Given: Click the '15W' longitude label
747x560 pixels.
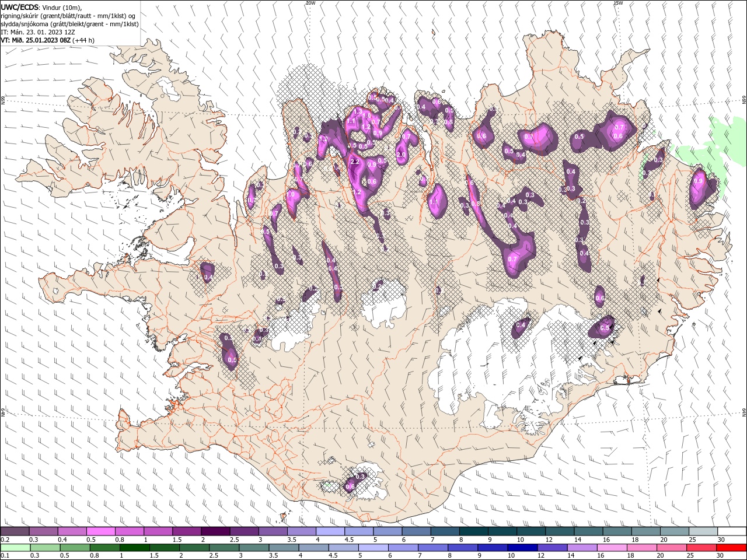Looking at the screenshot, I should click(x=618, y=3).
